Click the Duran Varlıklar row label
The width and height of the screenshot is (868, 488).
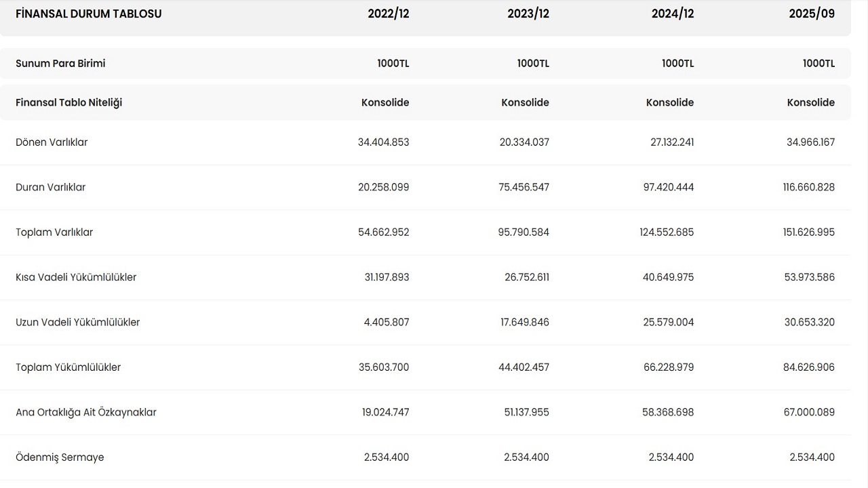coord(51,187)
